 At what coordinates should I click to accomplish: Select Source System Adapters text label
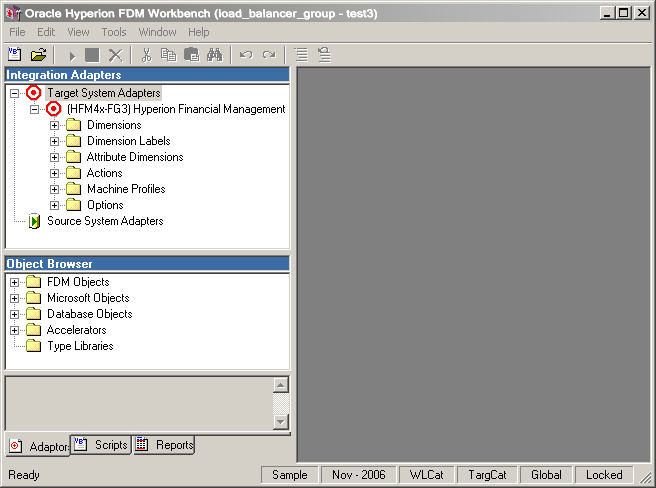pyautogui.click(x=105, y=221)
